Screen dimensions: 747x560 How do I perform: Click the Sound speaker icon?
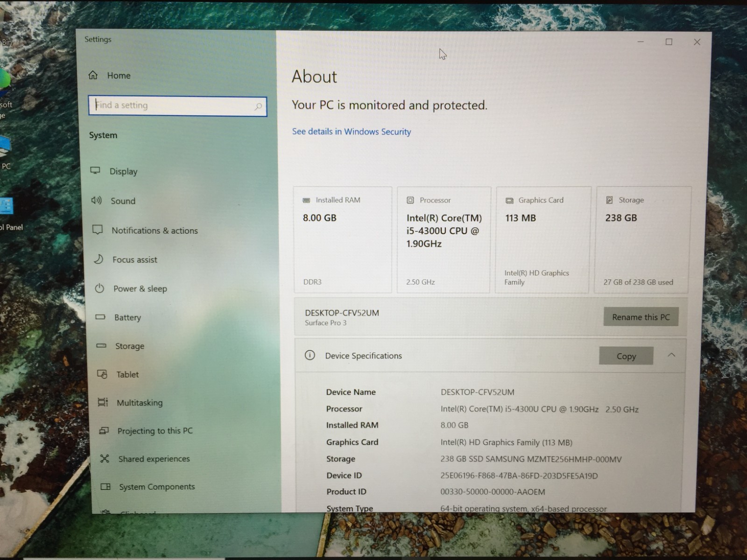coord(96,201)
